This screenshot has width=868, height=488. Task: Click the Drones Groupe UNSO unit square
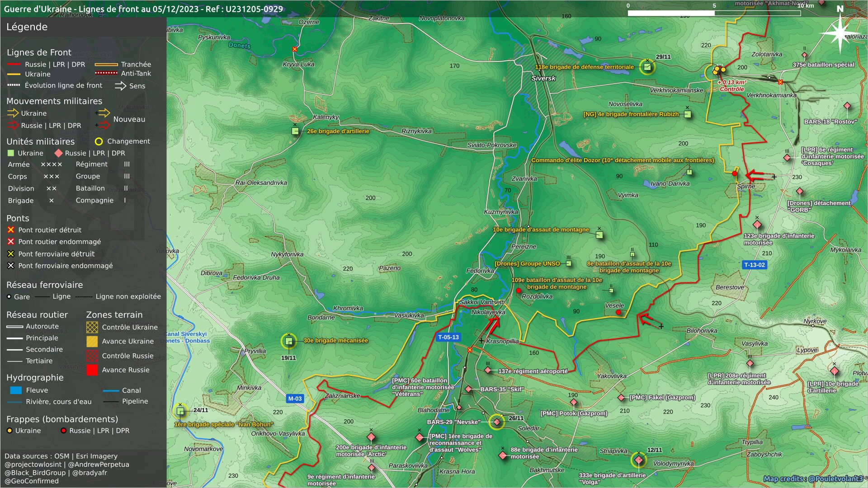(569, 263)
